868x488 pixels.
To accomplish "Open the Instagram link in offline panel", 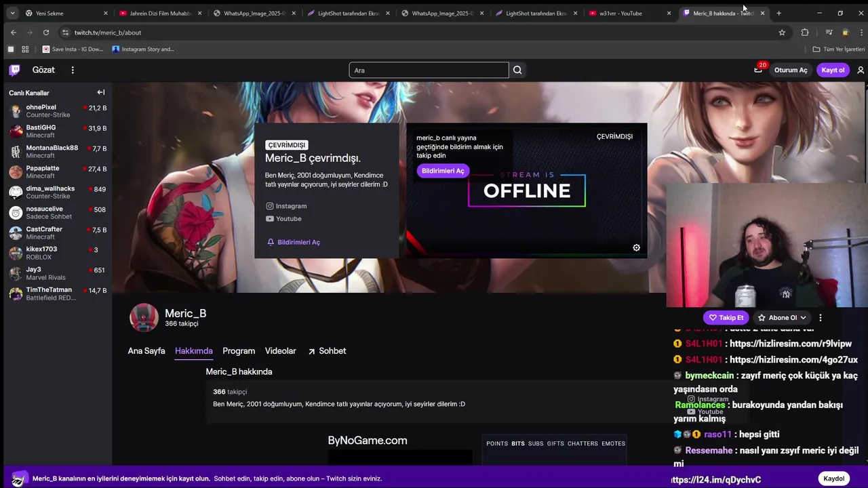I will pyautogui.click(x=286, y=206).
